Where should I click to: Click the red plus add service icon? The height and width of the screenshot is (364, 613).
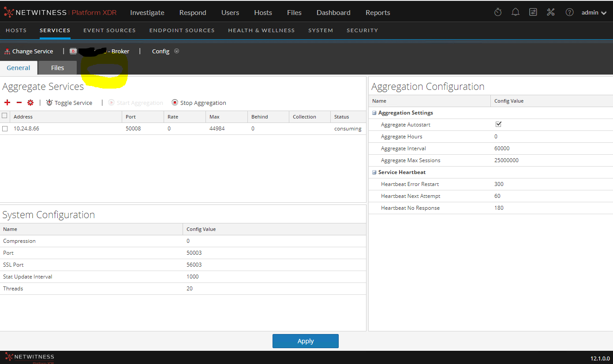tap(7, 103)
